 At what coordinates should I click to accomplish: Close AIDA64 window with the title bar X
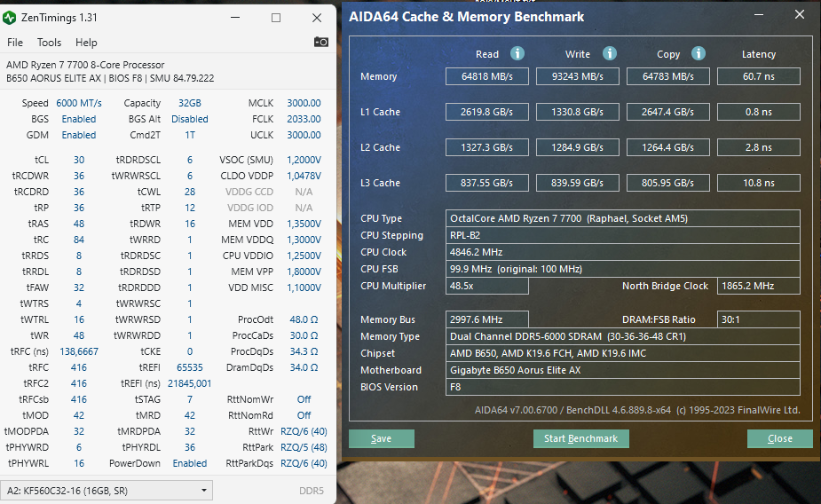[800, 15]
